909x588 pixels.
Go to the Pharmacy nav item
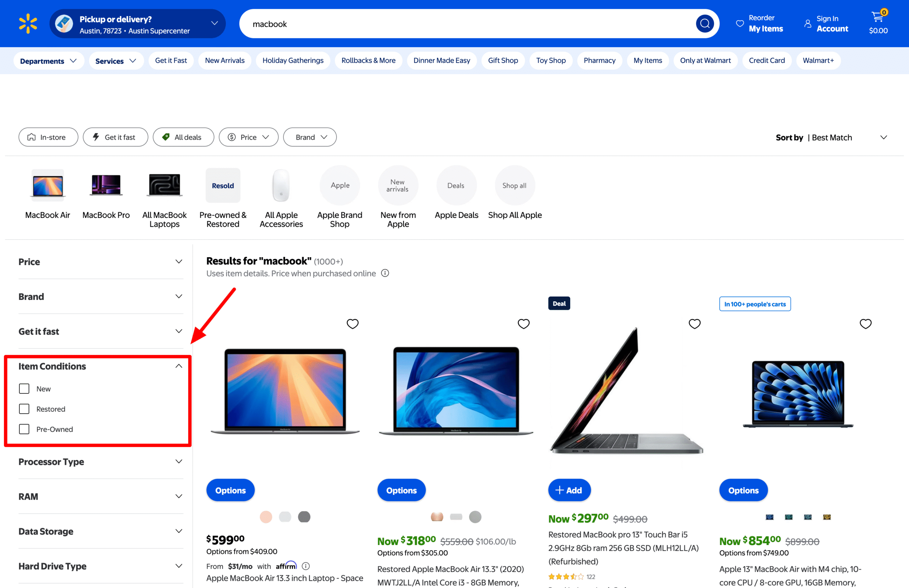(599, 60)
